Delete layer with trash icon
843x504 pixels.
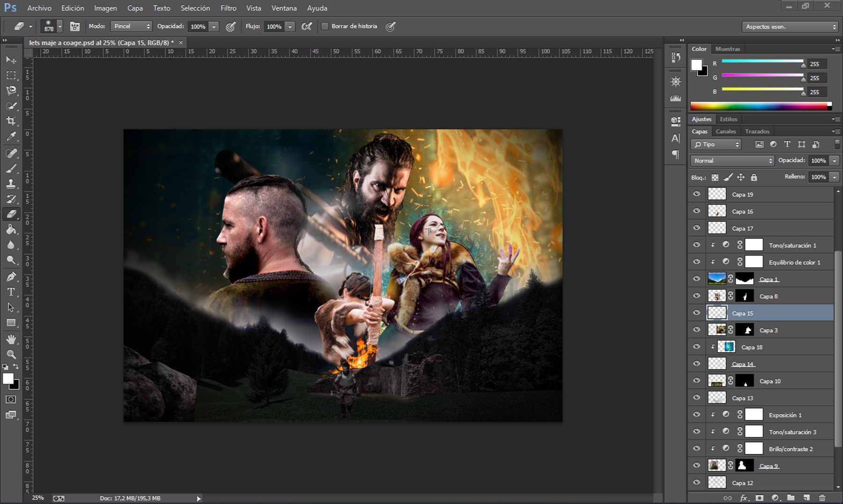822,498
